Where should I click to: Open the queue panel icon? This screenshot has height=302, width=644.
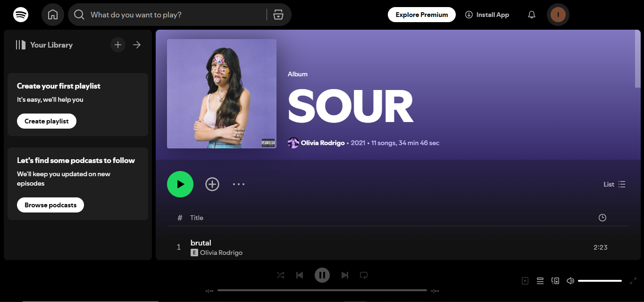tap(540, 280)
